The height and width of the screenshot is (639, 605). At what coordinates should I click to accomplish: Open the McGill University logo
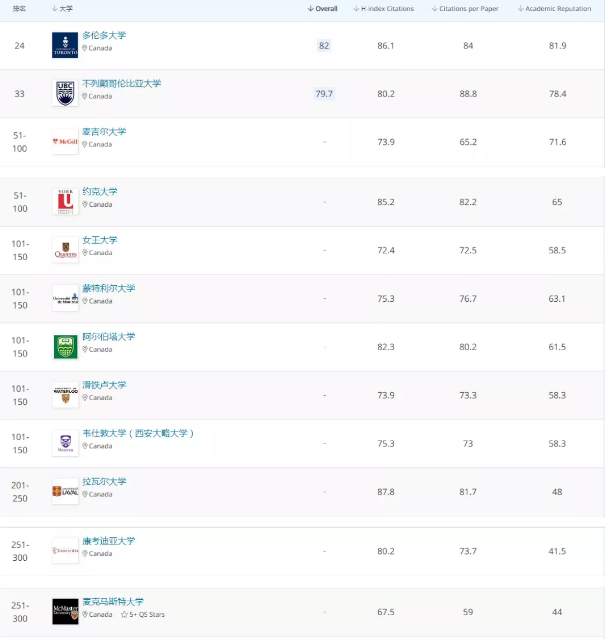[x=65, y=141]
